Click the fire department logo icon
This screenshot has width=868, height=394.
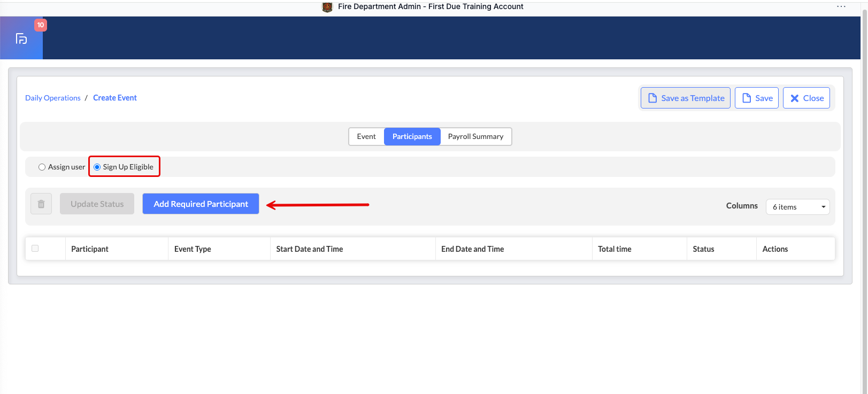[327, 7]
